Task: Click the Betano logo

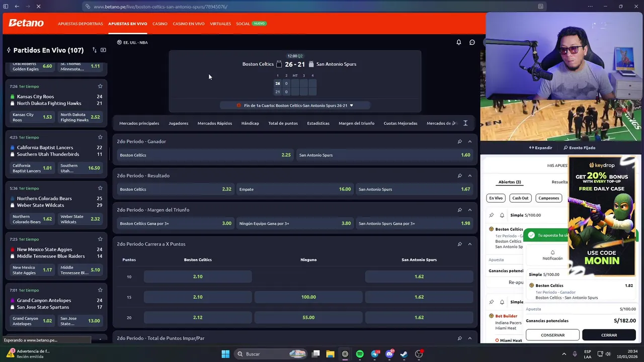Action: pos(26,23)
